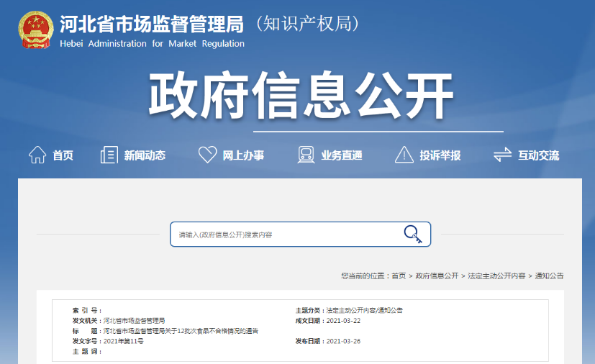Screen dimensions: 595x364
Task: Click the heart icon beside 网上办事
Action: [x=208, y=155]
